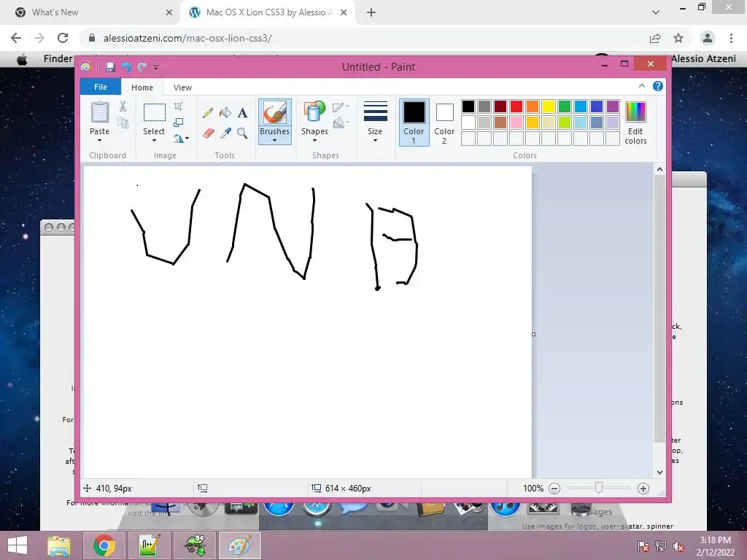Open the File menu in Paint
Viewport: 747px width, 560px height.
click(101, 87)
